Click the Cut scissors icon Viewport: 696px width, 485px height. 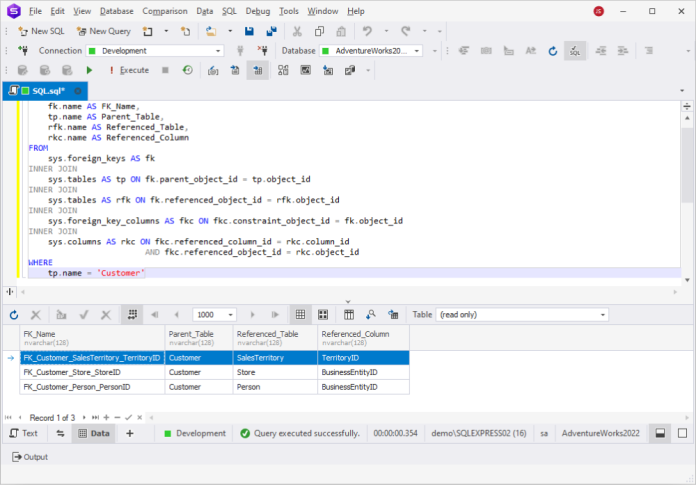pos(298,31)
